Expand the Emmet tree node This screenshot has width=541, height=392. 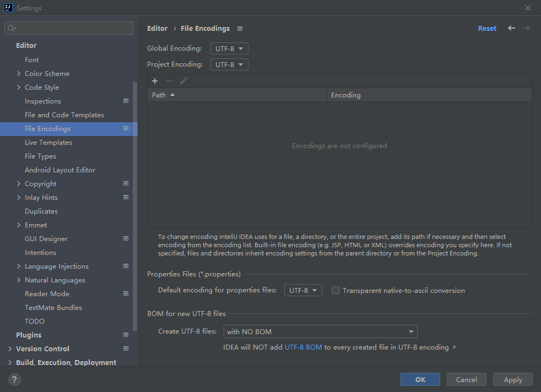(19, 225)
